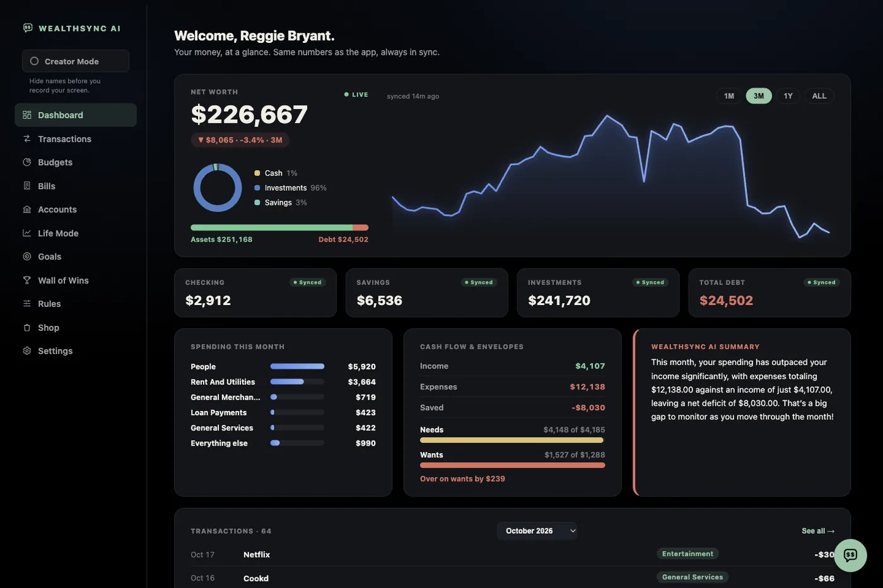Open the Investments account card
The height and width of the screenshot is (588, 883).
point(599,293)
